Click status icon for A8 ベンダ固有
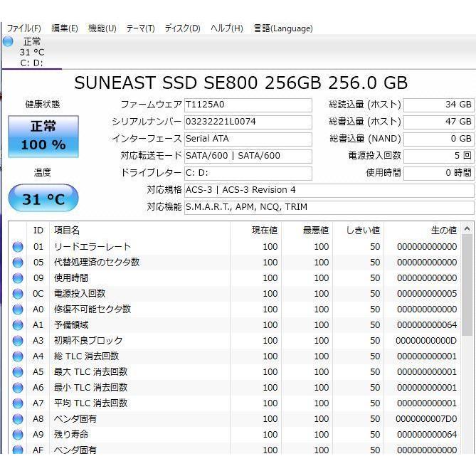Viewport: 476px width, 476px height. (18, 419)
